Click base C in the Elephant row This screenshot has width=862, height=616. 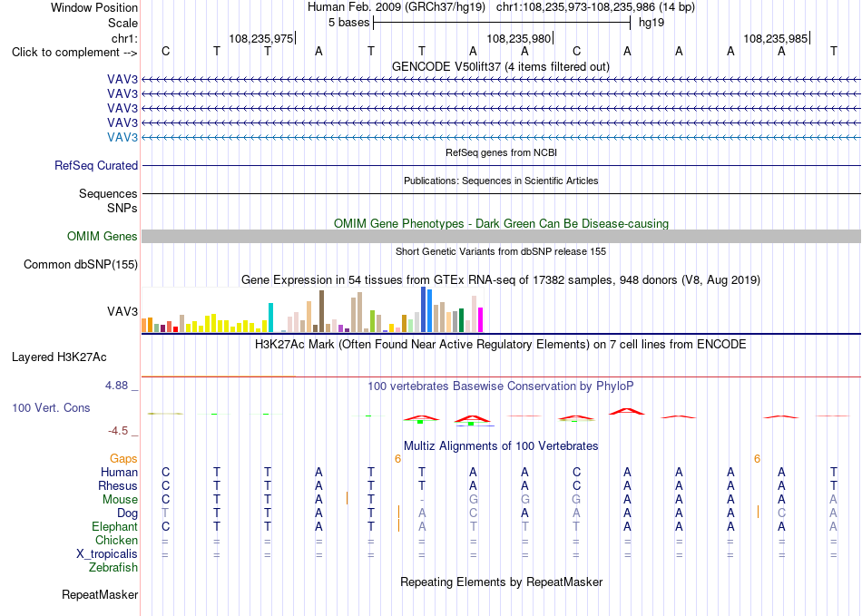point(165,526)
